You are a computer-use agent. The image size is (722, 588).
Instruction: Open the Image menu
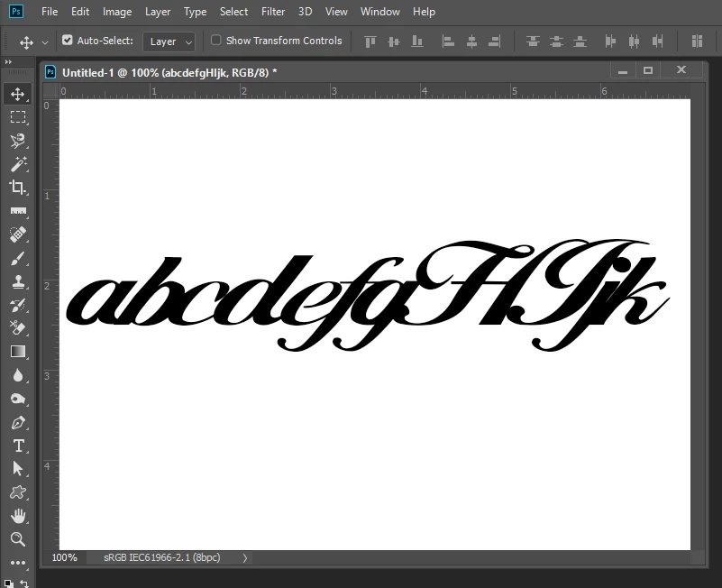click(x=117, y=12)
